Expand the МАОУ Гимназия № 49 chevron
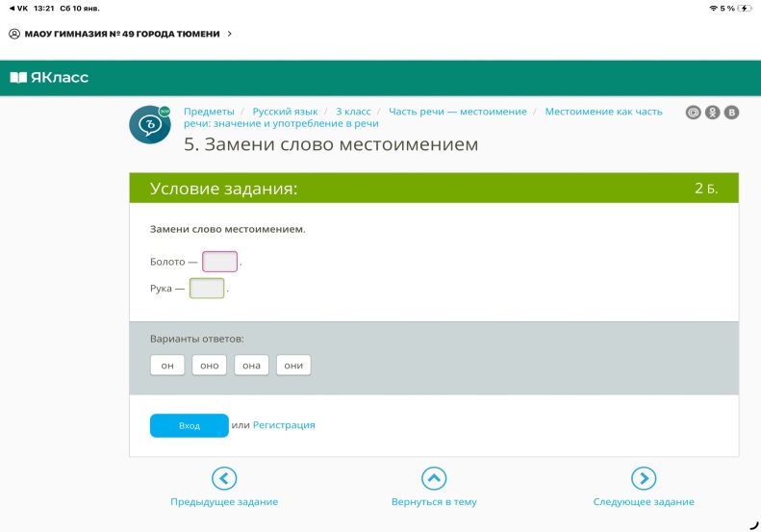This screenshot has height=532, width=761. pyautogui.click(x=229, y=34)
